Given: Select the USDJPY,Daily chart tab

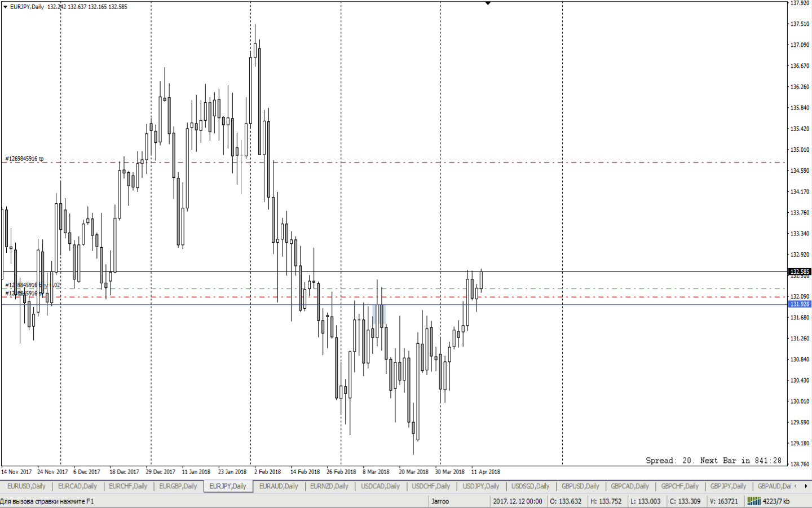Looking at the screenshot, I should [x=481, y=486].
